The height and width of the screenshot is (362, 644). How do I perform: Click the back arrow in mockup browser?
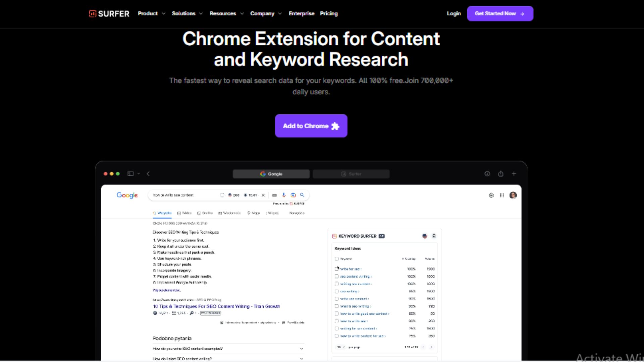[x=148, y=174]
